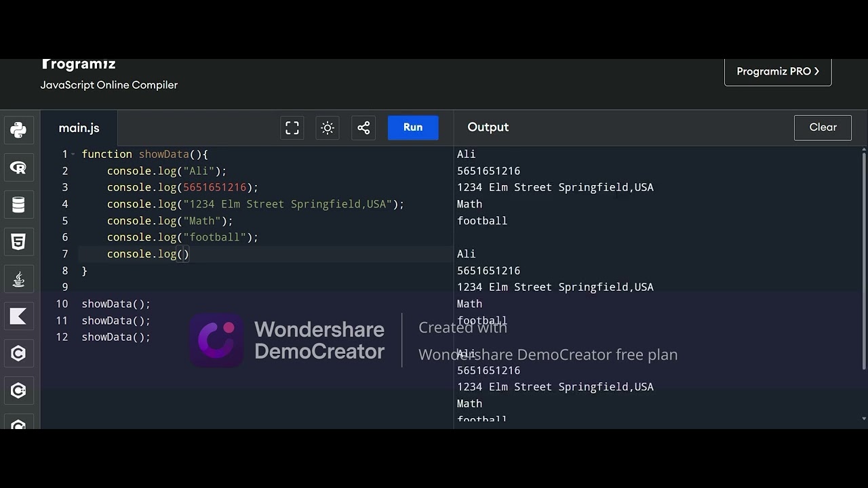Image resolution: width=868 pixels, height=488 pixels.
Task: Click the output panel vertical scrollbar
Action: point(864,261)
